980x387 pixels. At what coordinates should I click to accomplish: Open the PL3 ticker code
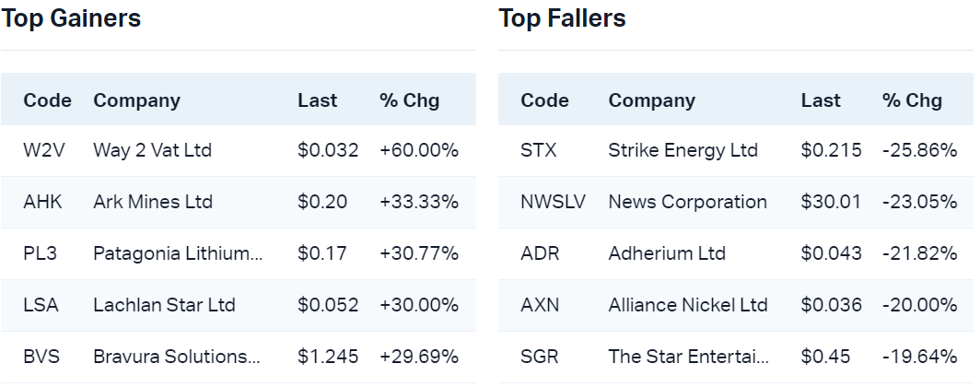coord(40,252)
